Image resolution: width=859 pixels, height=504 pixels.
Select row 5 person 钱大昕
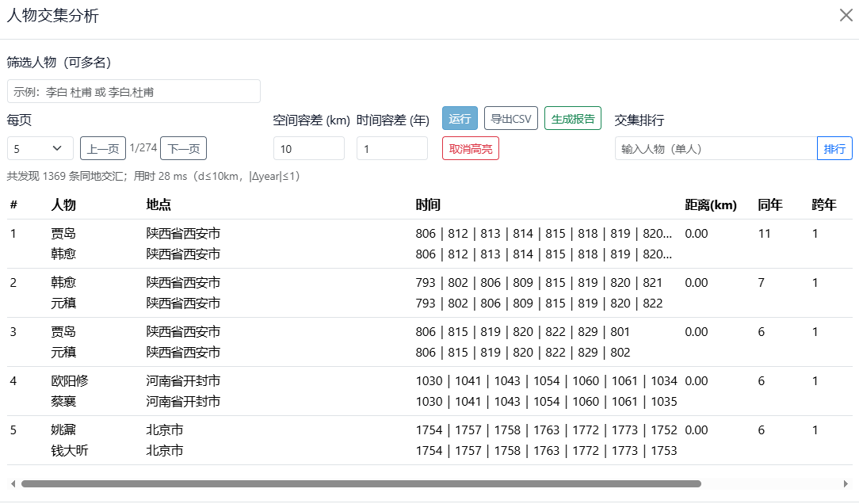click(70, 451)
